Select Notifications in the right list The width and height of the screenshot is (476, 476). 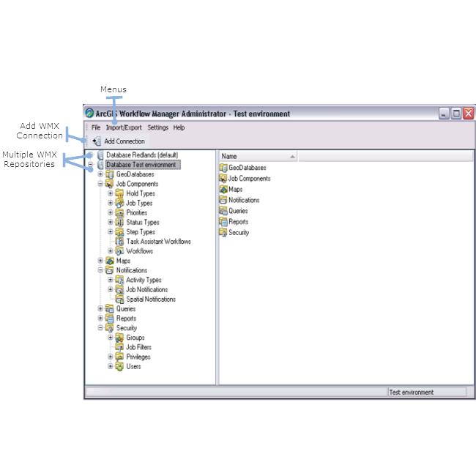[244, 200]
